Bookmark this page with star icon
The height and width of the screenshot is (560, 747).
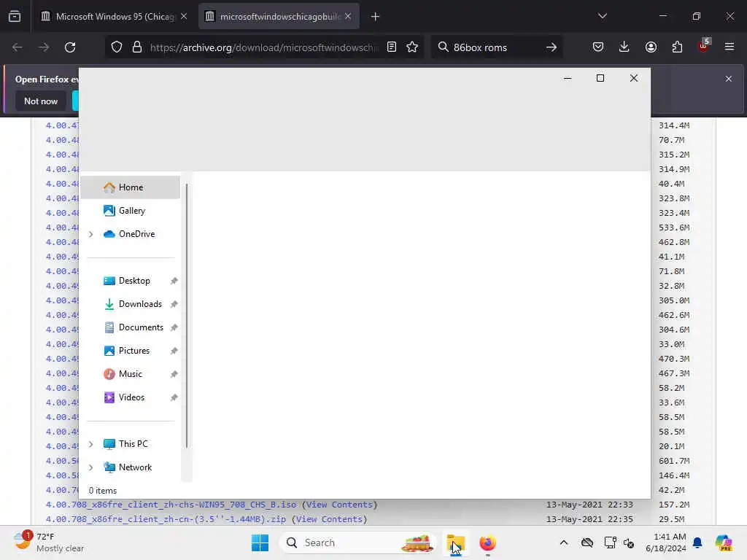click(412, 47)
